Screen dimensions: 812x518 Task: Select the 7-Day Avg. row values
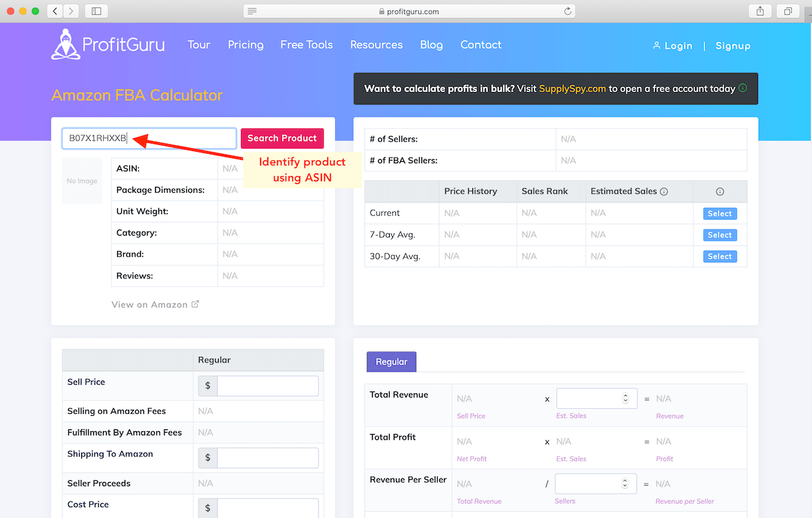pyautogui.click(x=720, y=235)
